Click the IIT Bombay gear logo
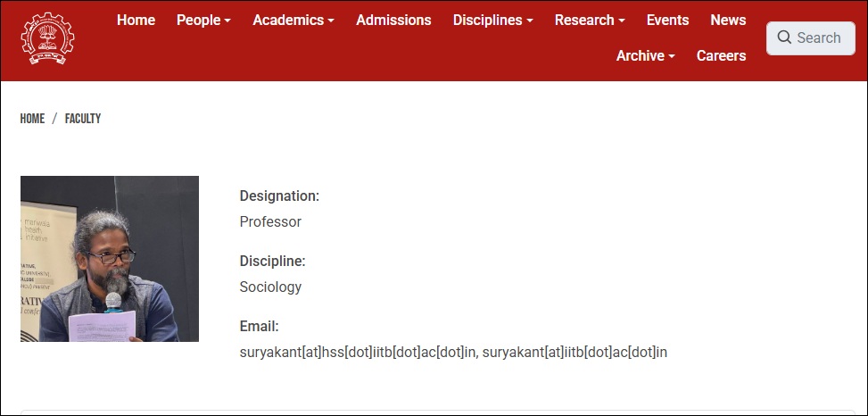 point(47,38)
